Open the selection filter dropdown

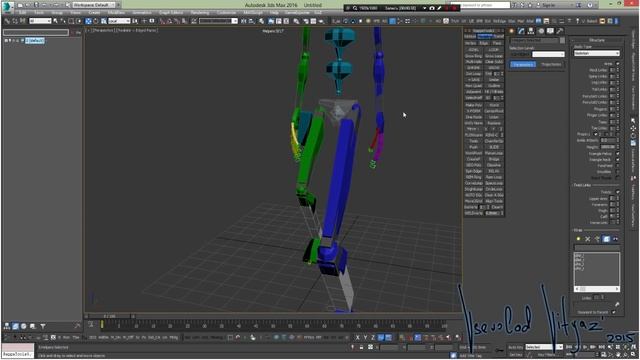tap(40, 21)
